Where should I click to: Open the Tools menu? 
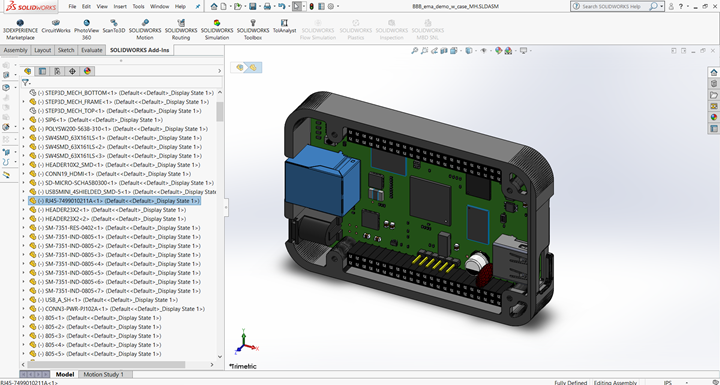point(138,6)
